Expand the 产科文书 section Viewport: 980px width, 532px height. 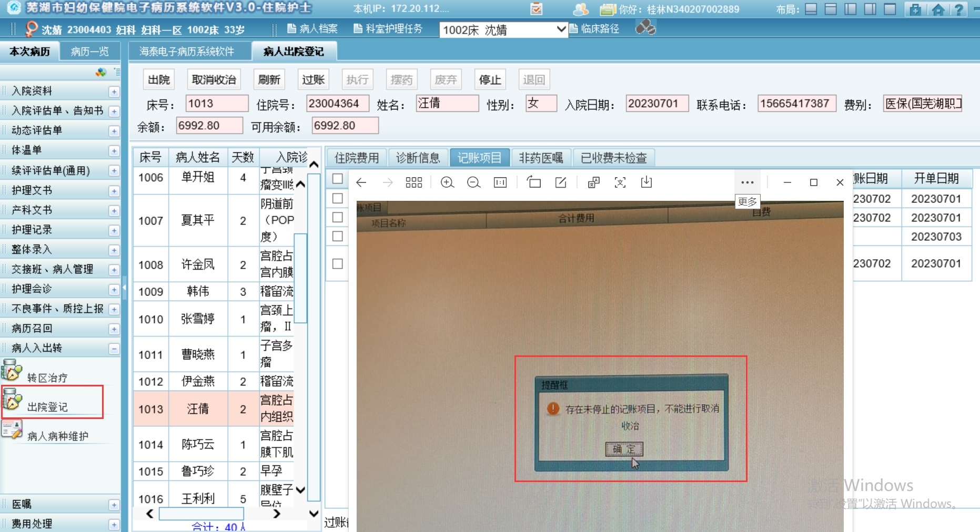[114, 211]
